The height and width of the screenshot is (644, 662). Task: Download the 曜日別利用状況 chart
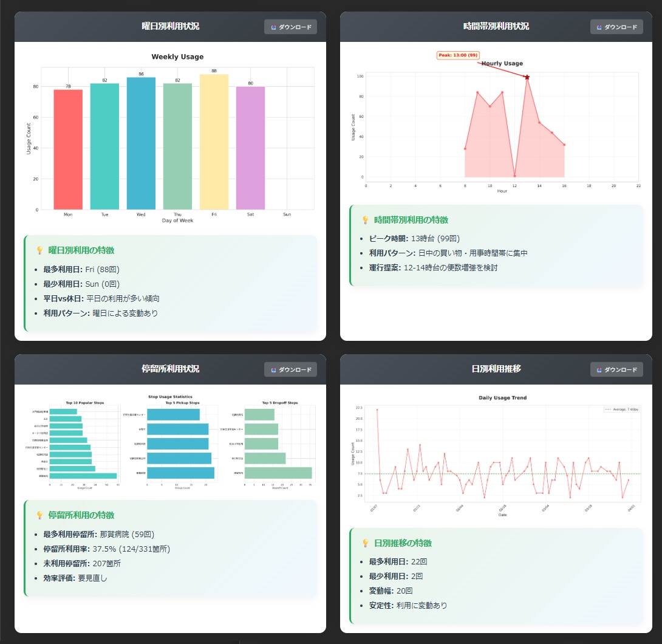(x=290, y=27)
